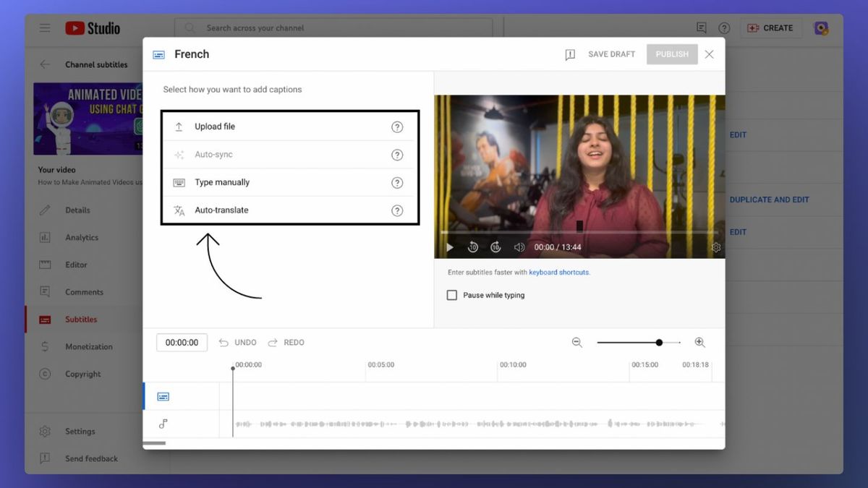Zoom out the subtitle timeline
The width and height of the screenshot is (868, 488).
[577, 343]
